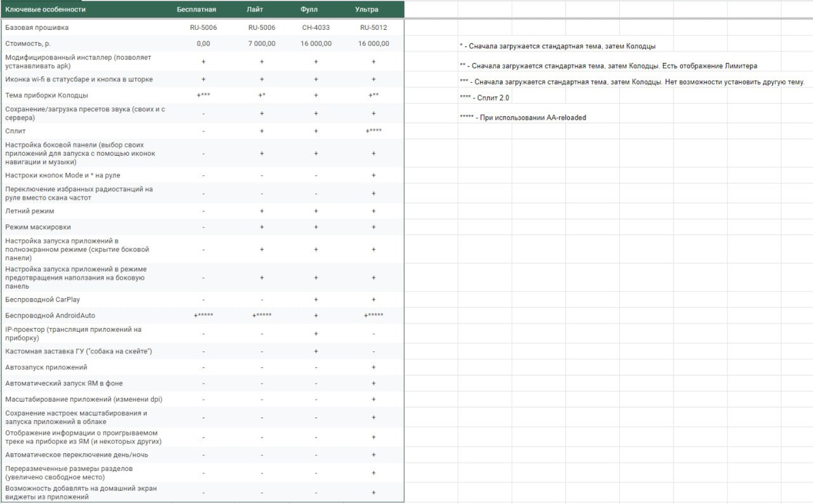Click "+*****" in Бесплатная column, AndroidAuto row
The width and height of the screenshot is (813, 504).
(203, 316)
